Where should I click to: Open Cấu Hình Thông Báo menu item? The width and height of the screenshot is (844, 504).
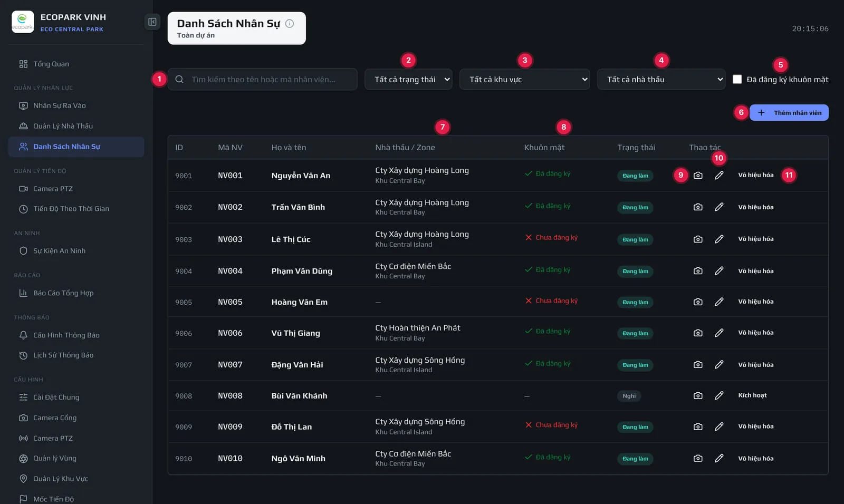click(76, 335)
